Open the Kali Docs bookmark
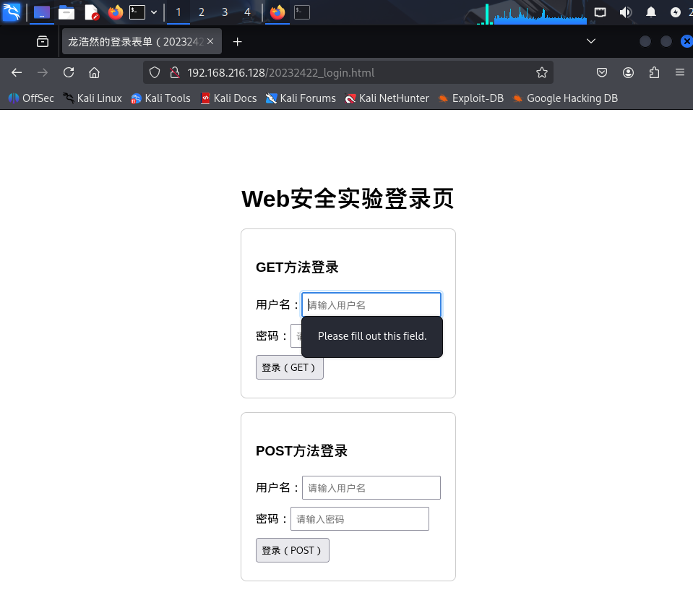 (x=228, y=98)
